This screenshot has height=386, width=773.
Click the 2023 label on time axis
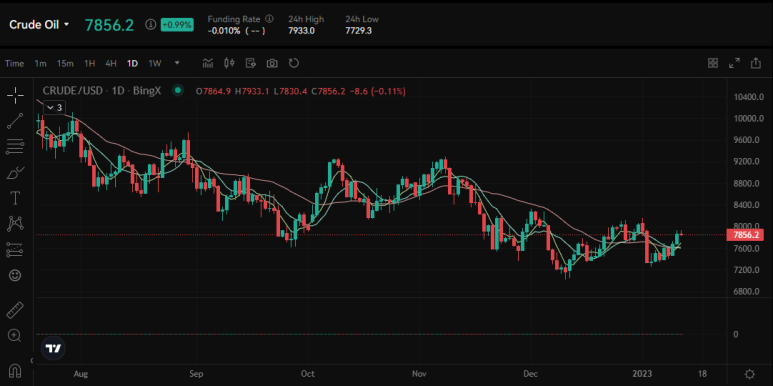click(x=643, y=373)
